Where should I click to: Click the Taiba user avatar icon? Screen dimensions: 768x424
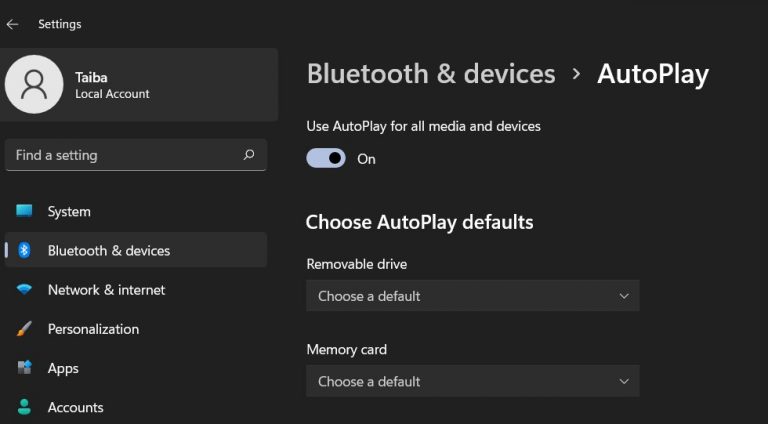coord(34,84)
